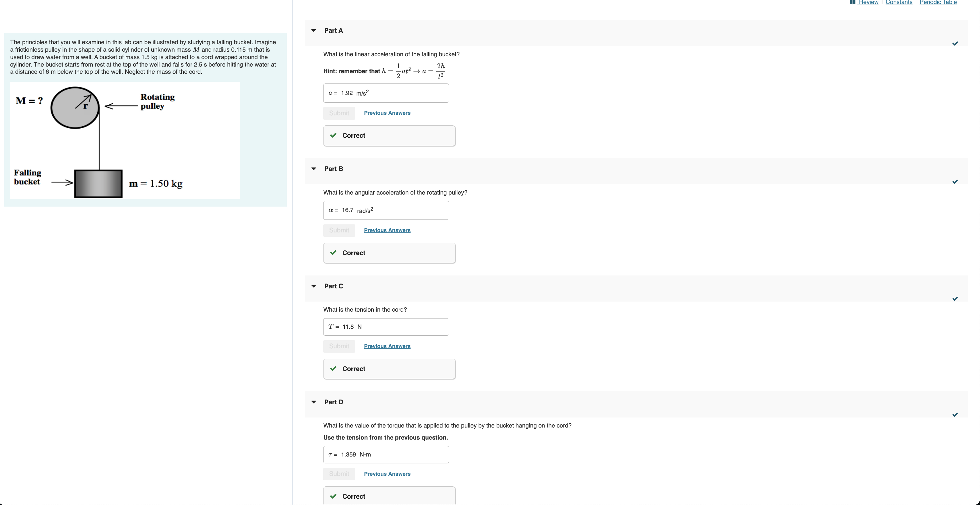980x505 pixels.
Task: Click the tension answer field showing 11.8 N
Action: coord(386,327)
